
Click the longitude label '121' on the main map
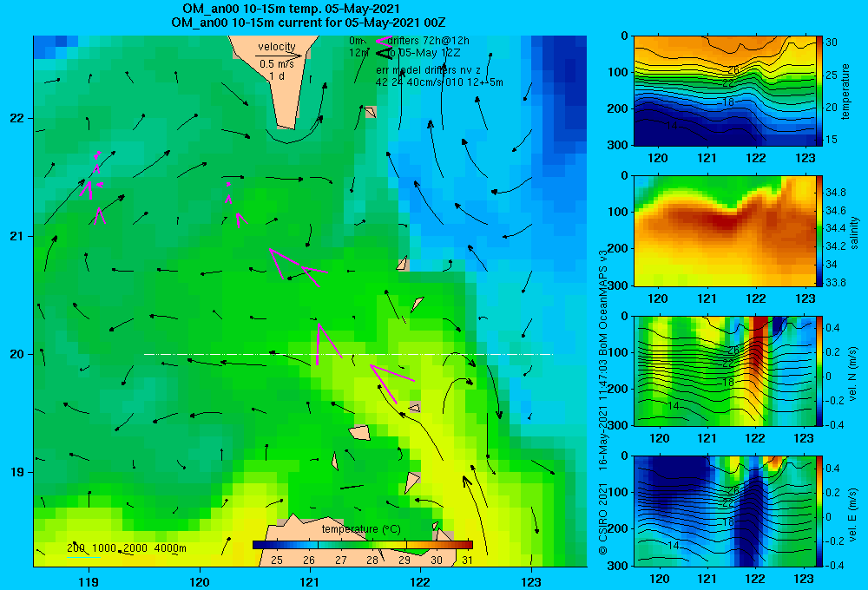click(310, 582)
